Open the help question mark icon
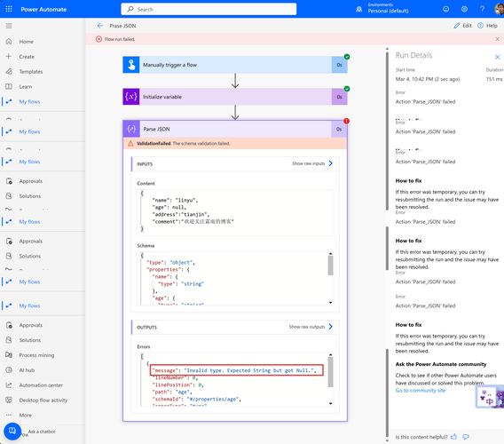The width and height of the screenshot is (504, 444). pyautogui.click(x=482, y=9)
